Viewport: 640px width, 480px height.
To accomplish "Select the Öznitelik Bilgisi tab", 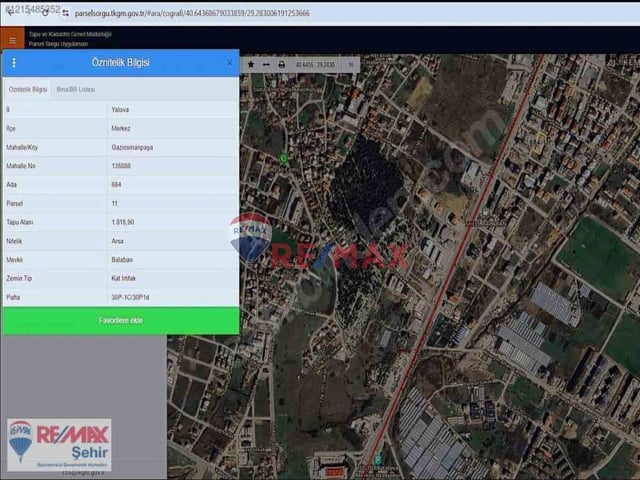I will pos(28,89).
